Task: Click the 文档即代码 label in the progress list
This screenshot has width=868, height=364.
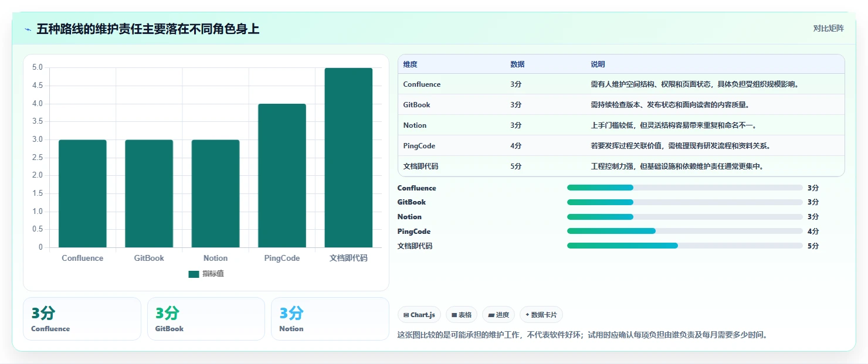Action: tap(415, 246)
